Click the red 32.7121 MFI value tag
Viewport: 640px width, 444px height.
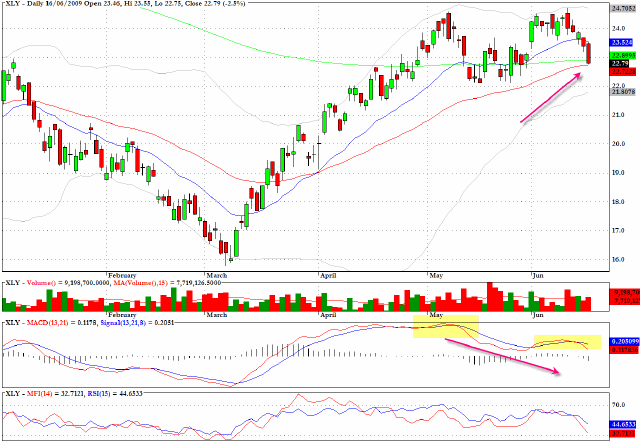click(x=622, y=433)
